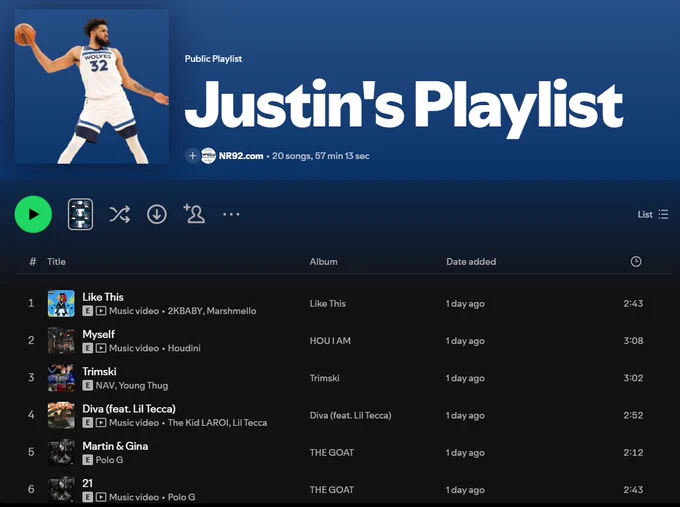Click the 2:52 duration of Diva

(x=633, y=415)
